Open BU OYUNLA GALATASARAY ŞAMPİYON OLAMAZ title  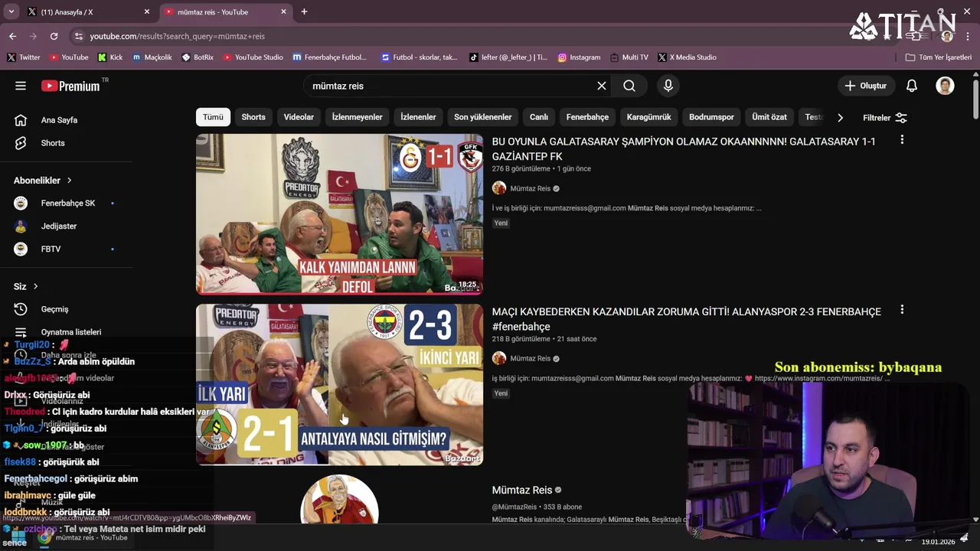tap(684, 148)
